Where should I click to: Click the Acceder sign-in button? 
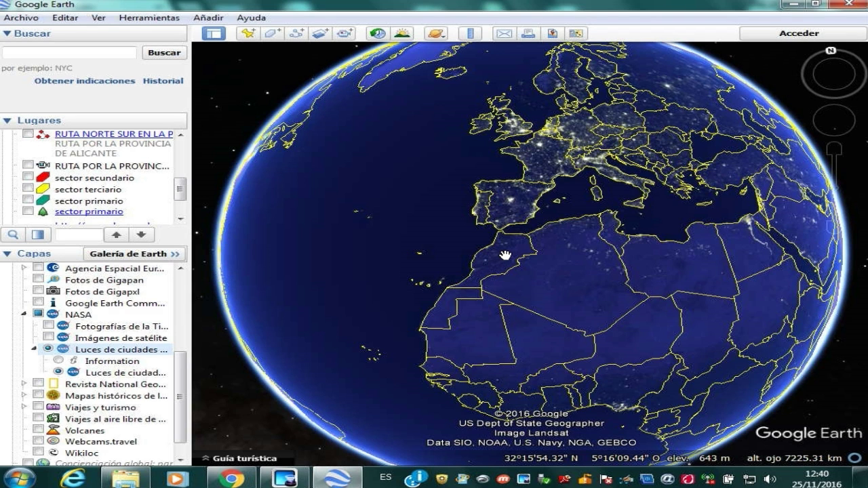coord(799,33)
